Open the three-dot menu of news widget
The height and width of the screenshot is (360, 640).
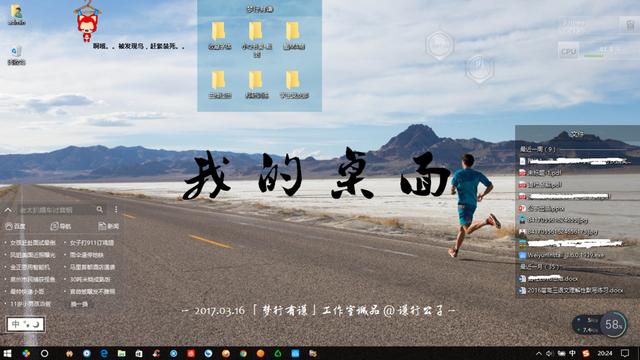click(116, 209)
